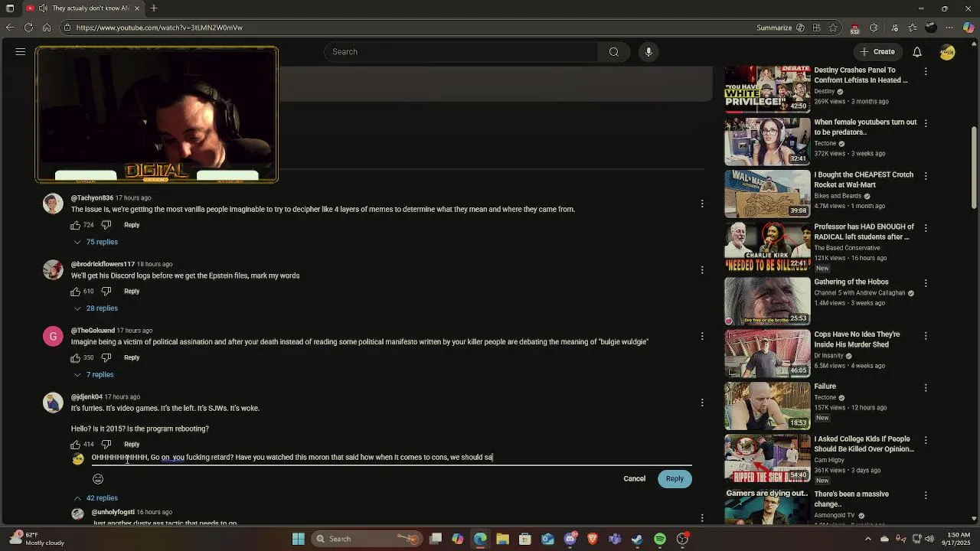
Task: Open the @jdjenk04 channel link
Action: tap(87, 397)
